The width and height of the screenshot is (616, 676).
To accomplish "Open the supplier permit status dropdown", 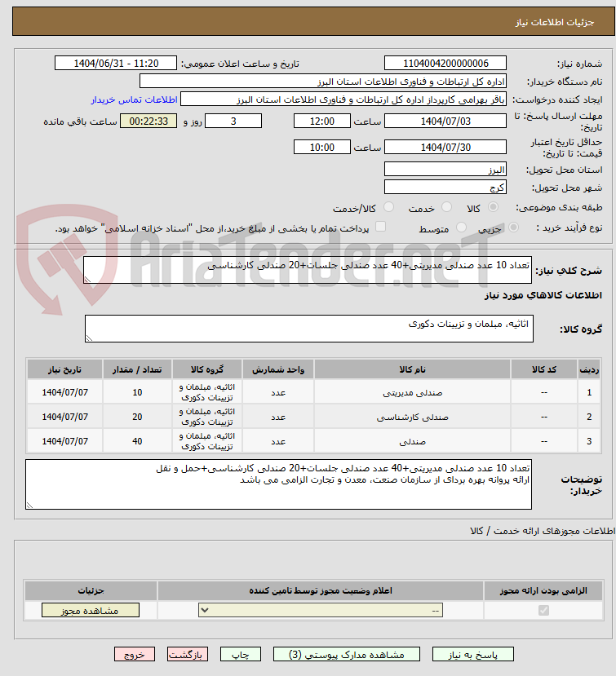I will (321, 611).
